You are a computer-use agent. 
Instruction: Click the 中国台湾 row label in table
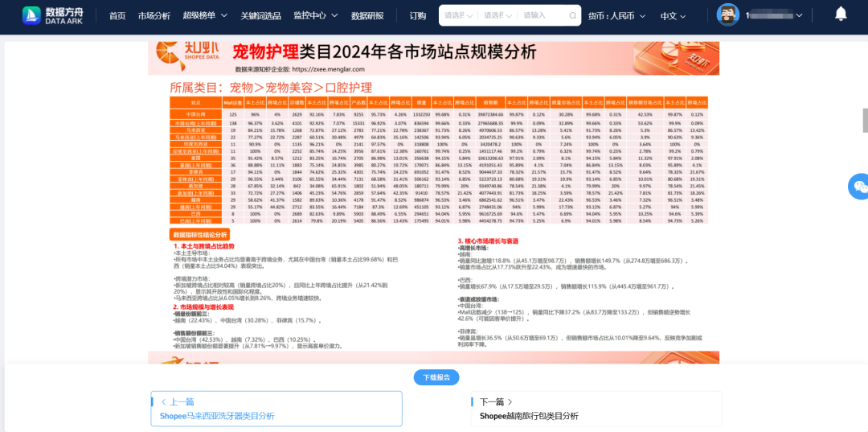[195, 114]
